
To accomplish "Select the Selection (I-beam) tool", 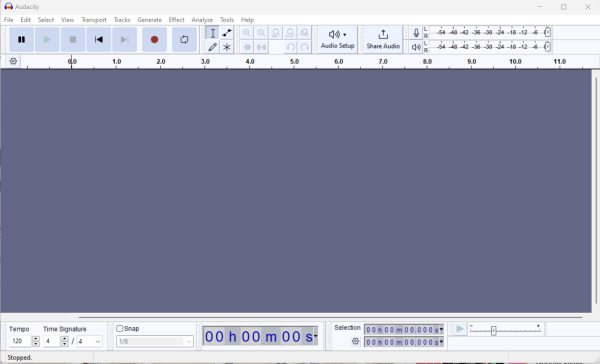I will click(x=213, y=33).
